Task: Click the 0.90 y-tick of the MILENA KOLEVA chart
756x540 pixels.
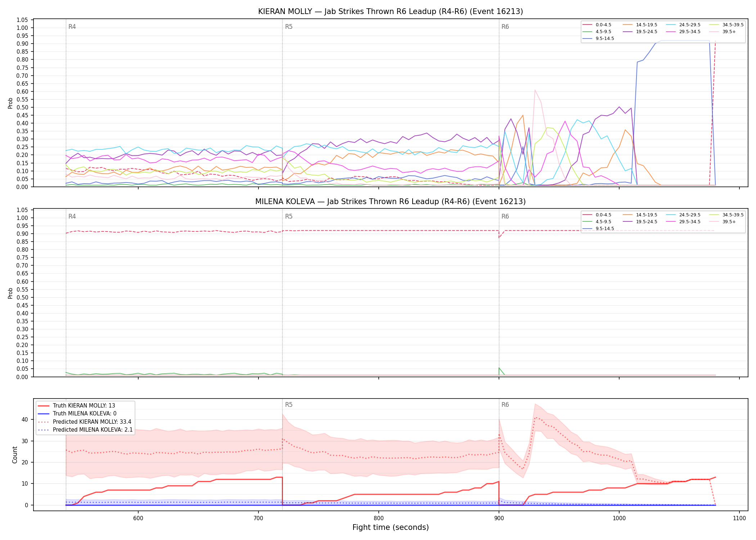Action: (22, 234)
